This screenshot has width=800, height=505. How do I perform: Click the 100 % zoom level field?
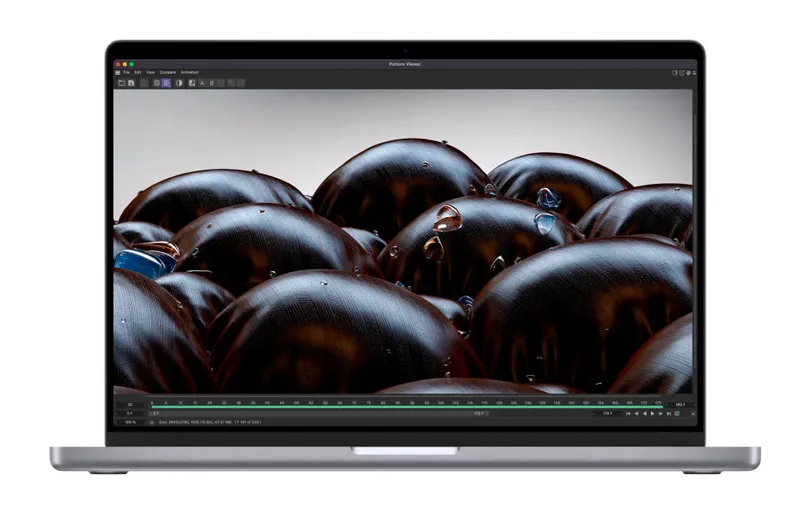(130, 422)
